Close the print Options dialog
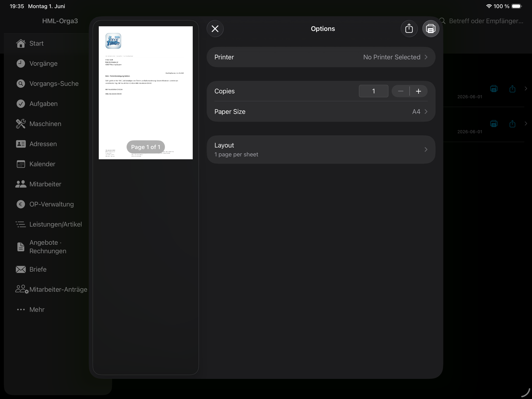 click(215, 29)
